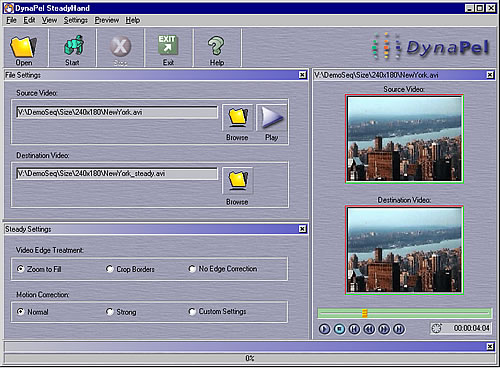
Task: Rewind the preview video
Action: tap(369, 329)
